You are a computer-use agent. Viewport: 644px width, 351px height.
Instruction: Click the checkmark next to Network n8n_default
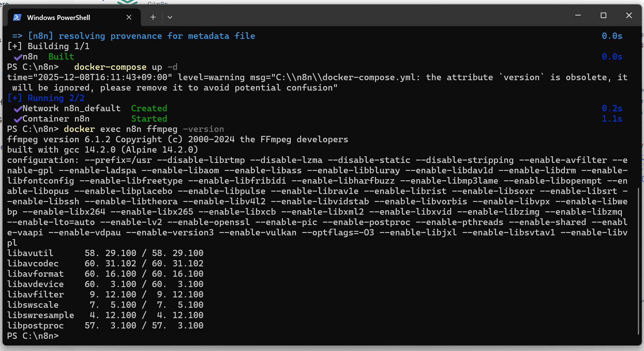(18, 109)
